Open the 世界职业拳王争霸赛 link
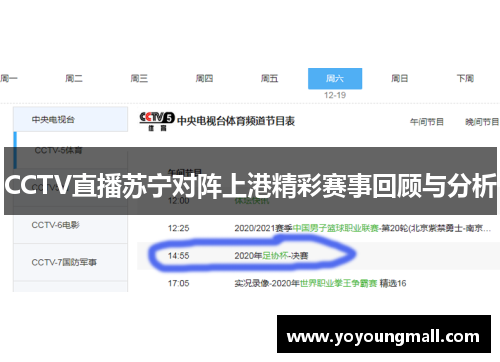This screenshot has height=362, width=500. [338, 283]
